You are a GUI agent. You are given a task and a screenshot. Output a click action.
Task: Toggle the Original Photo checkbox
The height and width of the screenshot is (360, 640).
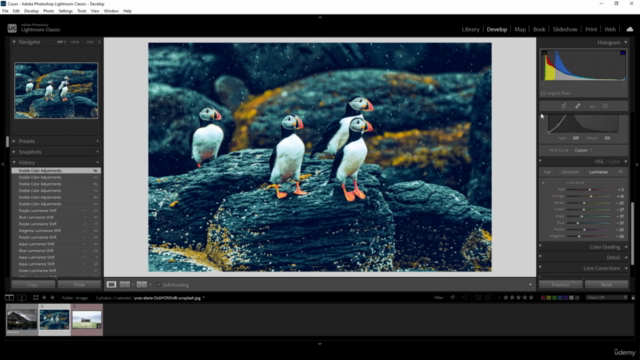[543, 93]
